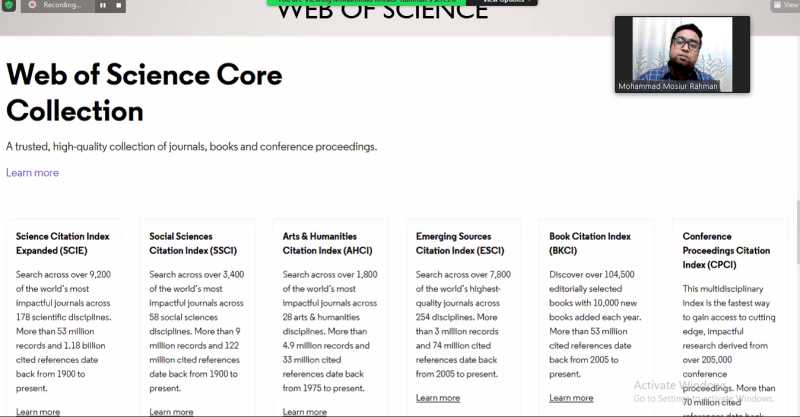This screenshot has height=417, width=800.
Task: Pause the Zoom recording
Action: (104, 5)
